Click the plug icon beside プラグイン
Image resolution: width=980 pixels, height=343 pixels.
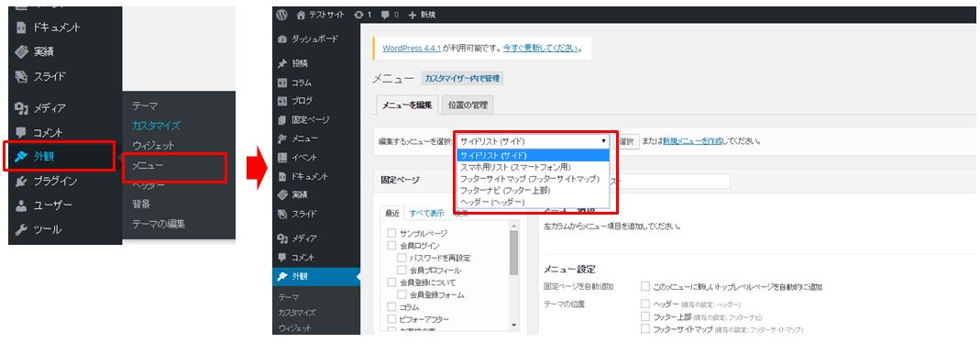tap(20, 182)
